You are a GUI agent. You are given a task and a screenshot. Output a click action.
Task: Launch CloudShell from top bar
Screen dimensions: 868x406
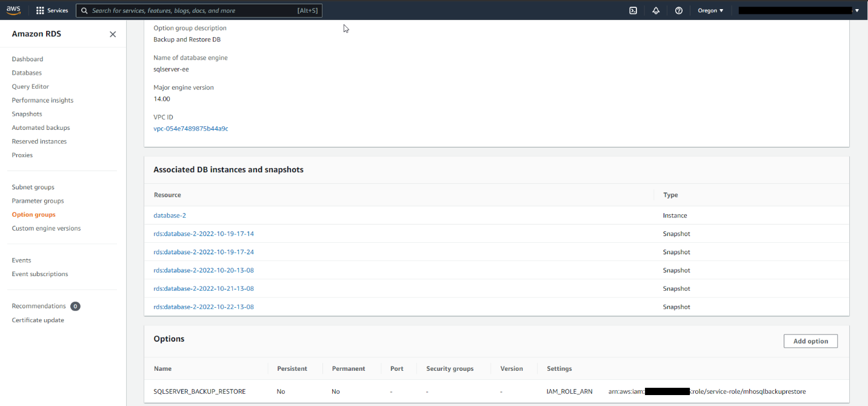633,10
